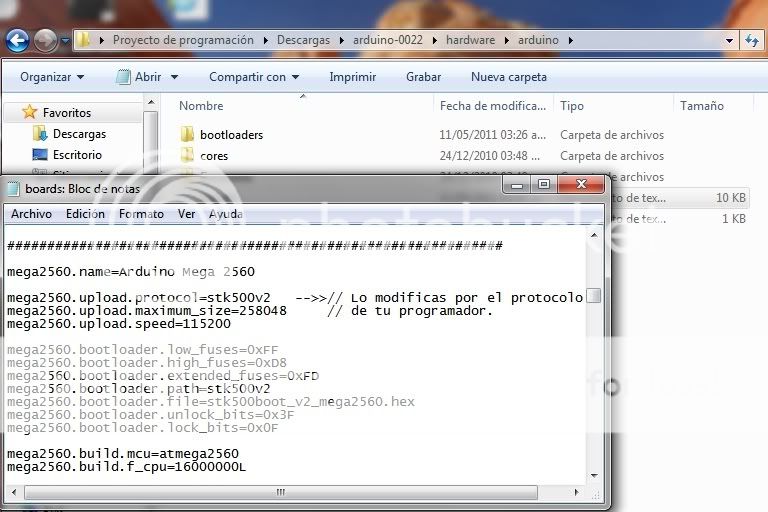Select 'Proyecto de programación' in breadcrumb

pos(183,40)
